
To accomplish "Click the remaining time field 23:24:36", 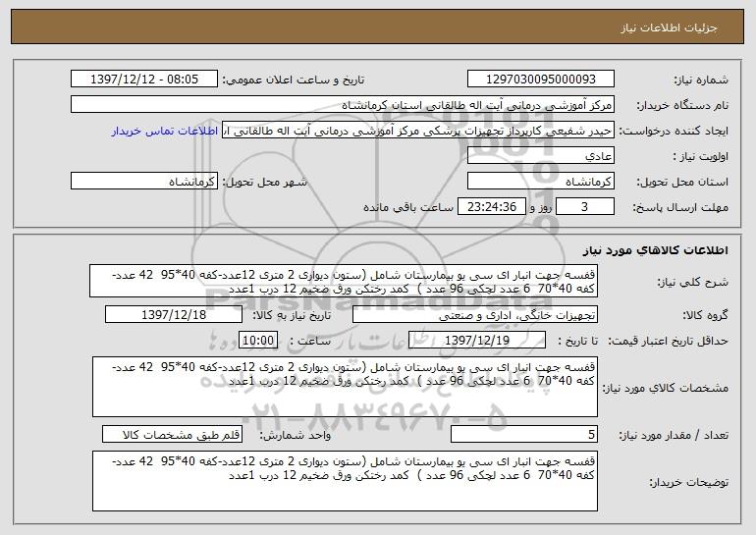I will click(492, 207).
